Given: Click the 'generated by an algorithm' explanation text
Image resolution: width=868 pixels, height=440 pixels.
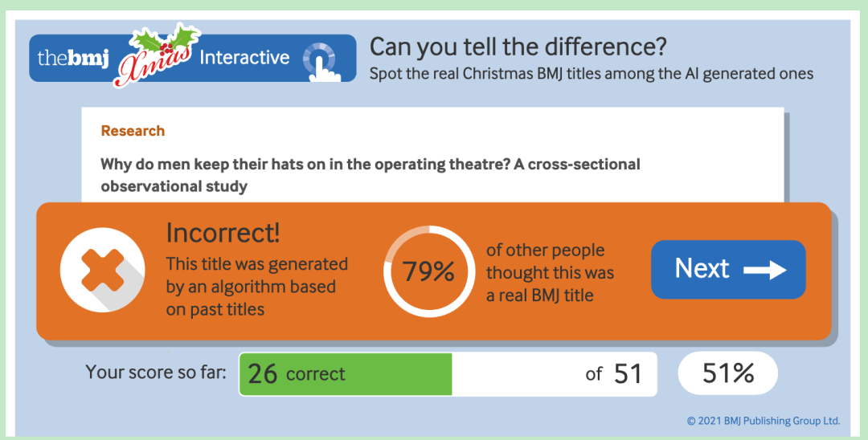Looking at the screenshot, I should click(257, 287).
